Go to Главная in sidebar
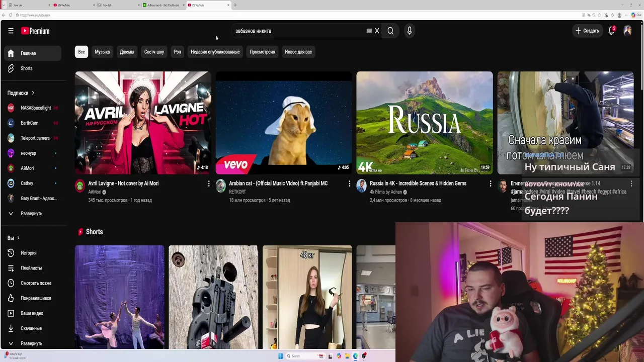This screenshot has height=362, width=644. tap(32, 53)
